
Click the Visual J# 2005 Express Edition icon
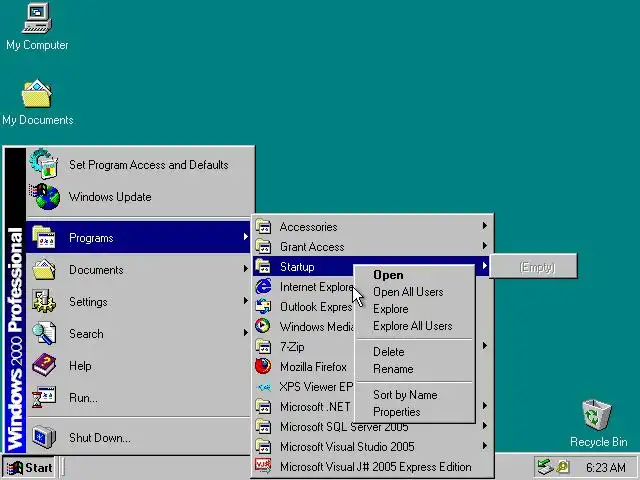pyautogui.click(x=263, y=466)
